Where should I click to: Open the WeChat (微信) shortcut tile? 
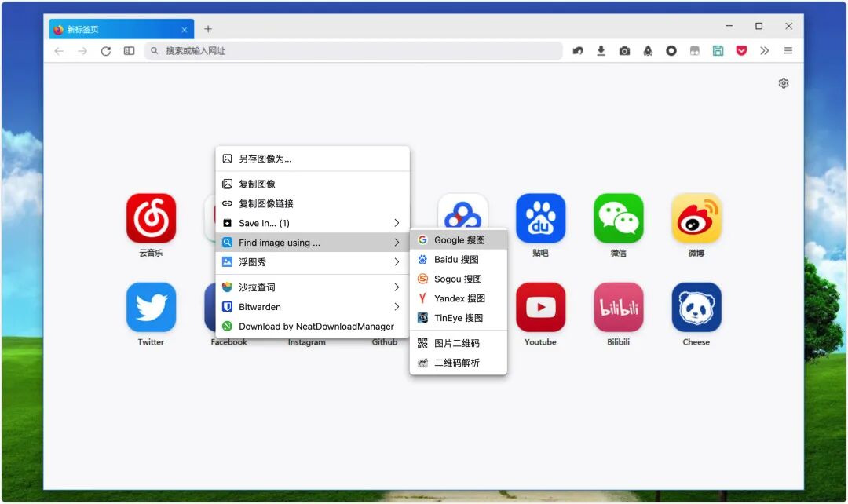pos(618,218)
